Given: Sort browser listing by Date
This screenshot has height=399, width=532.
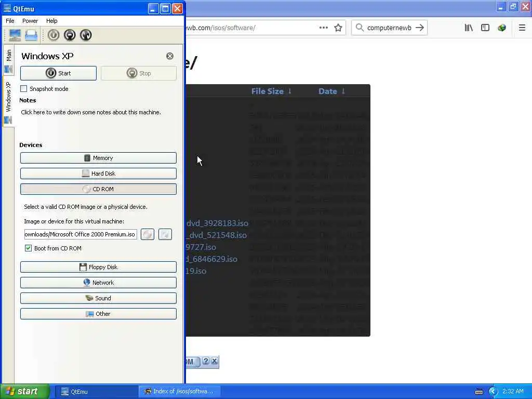Looking at the screenshot, I should pos(331,91).
